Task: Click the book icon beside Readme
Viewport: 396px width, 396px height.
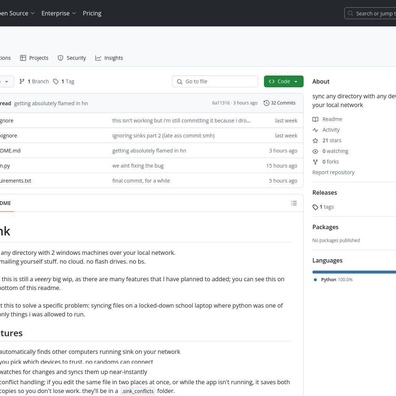Action: (315, 119)
